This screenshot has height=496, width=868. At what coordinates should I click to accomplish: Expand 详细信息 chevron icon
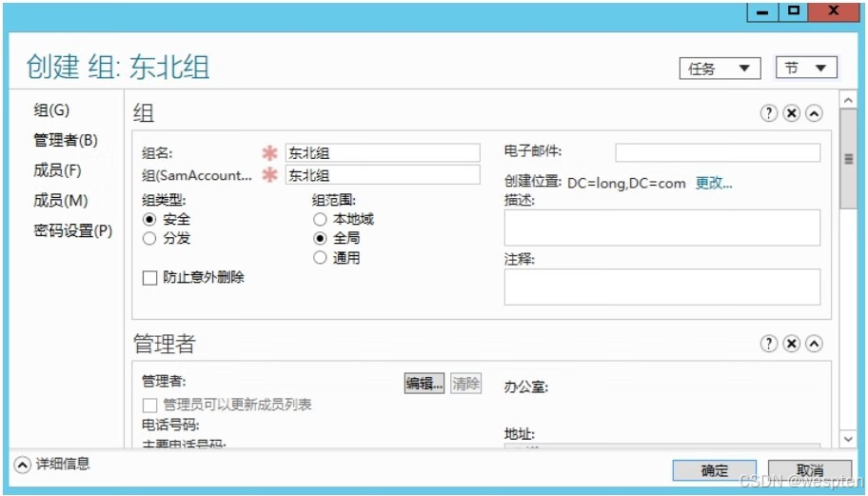22,465
